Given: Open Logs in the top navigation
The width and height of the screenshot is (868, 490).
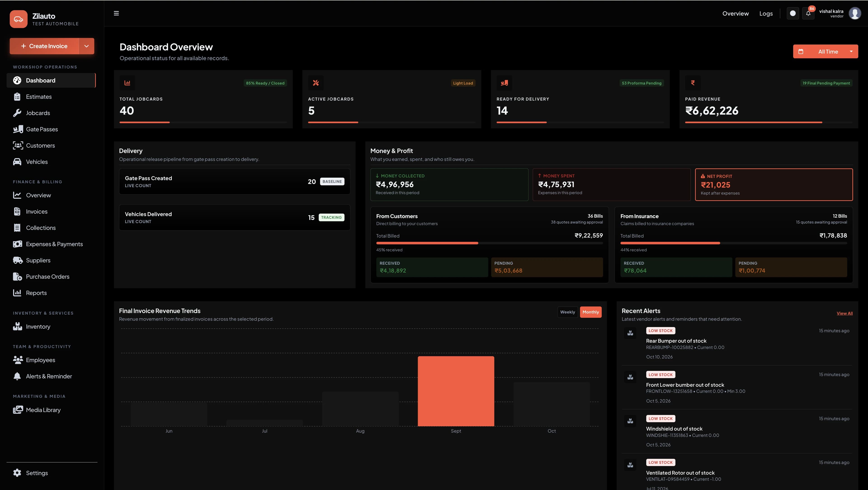Looking at the screenshot, I should pyautogui.click(x=766, y=14).
